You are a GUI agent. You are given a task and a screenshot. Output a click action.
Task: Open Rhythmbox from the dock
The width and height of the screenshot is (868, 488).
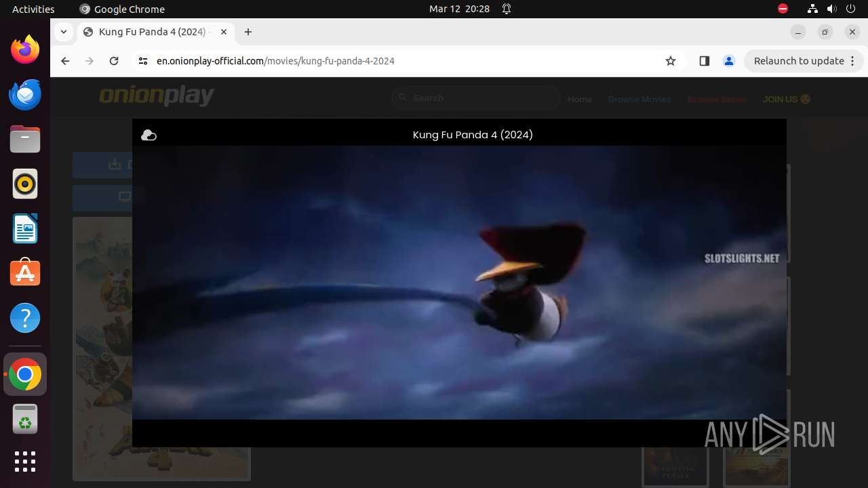coord(25,184)
